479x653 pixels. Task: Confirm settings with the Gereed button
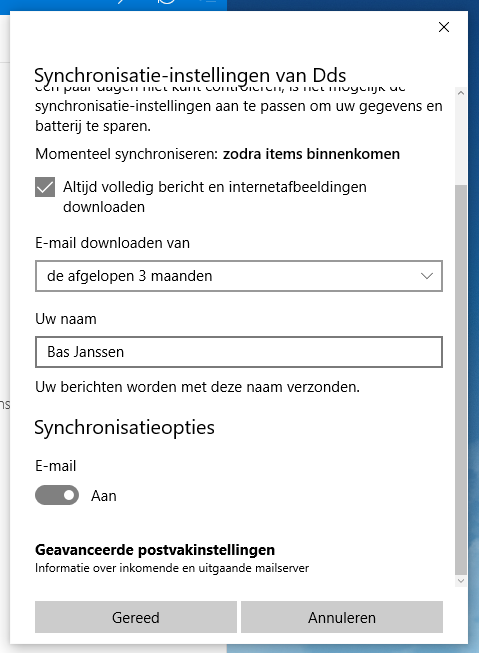[136, 617]
